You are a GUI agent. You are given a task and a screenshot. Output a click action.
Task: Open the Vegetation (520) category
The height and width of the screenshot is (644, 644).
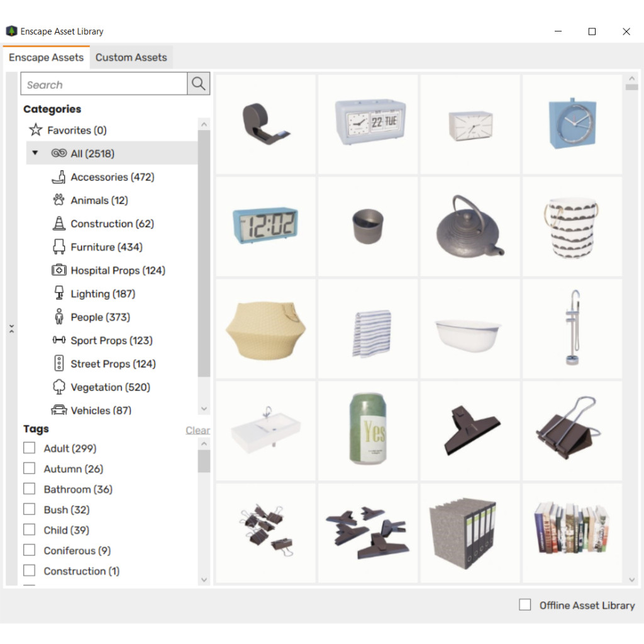click(x=111, y=387)
